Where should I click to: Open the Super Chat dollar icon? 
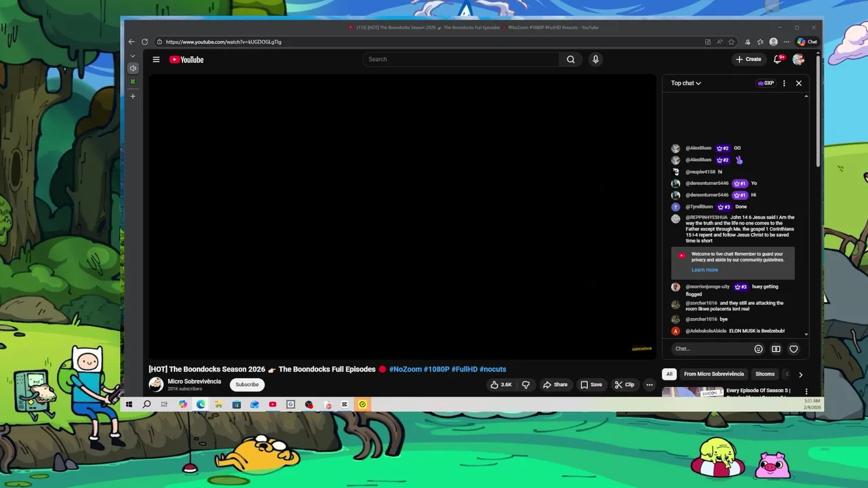(x=776, y=349)
